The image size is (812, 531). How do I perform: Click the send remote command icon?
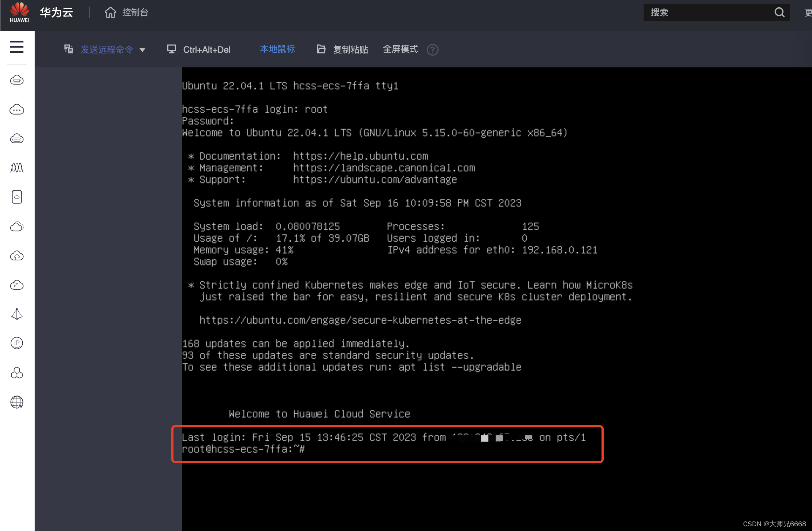69,49
